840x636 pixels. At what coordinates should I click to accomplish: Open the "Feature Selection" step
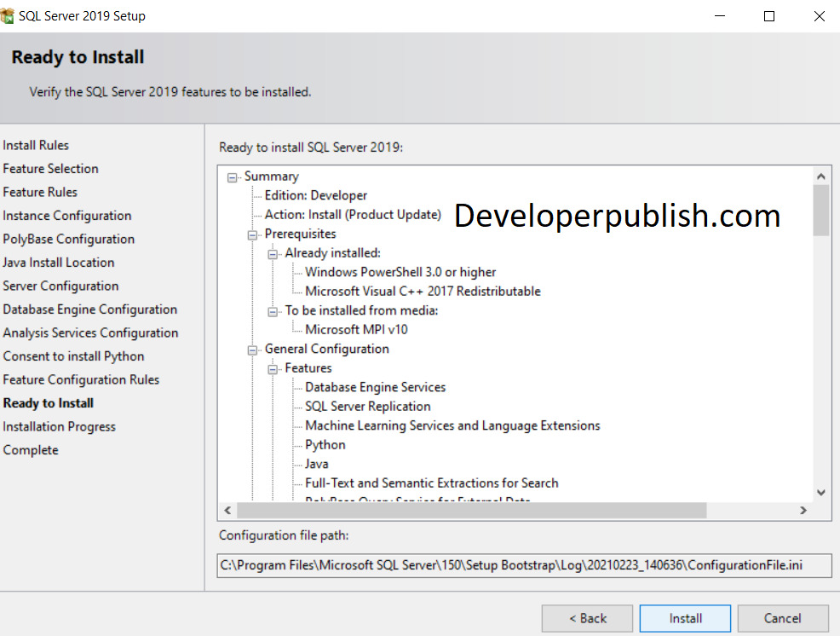point(50,168)
